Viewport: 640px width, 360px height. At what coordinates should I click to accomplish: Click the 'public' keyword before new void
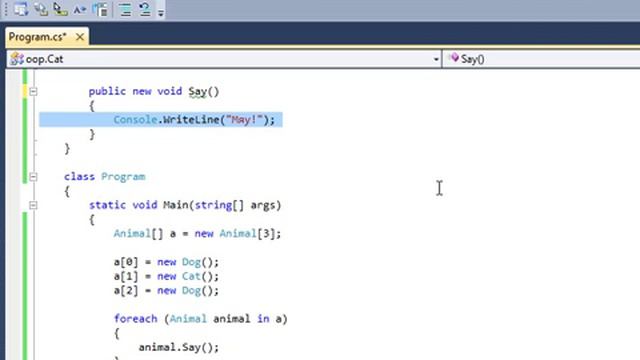coord(107,91)
